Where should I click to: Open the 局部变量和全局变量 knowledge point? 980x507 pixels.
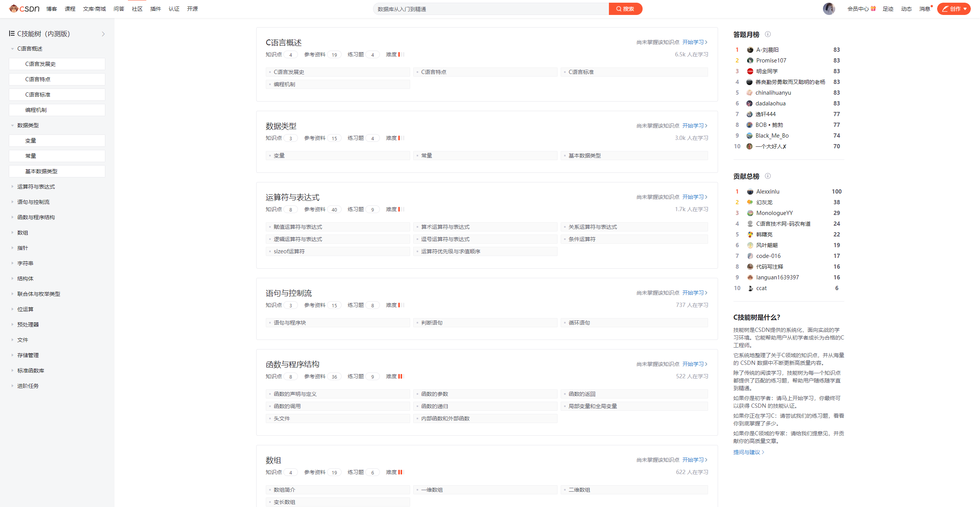(x=634, y=406)
